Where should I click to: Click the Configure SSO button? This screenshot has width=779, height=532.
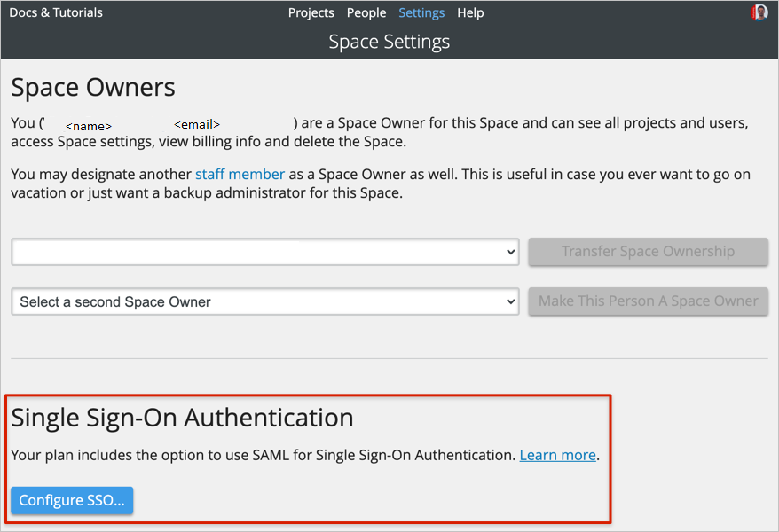click(x=71, y=500)
